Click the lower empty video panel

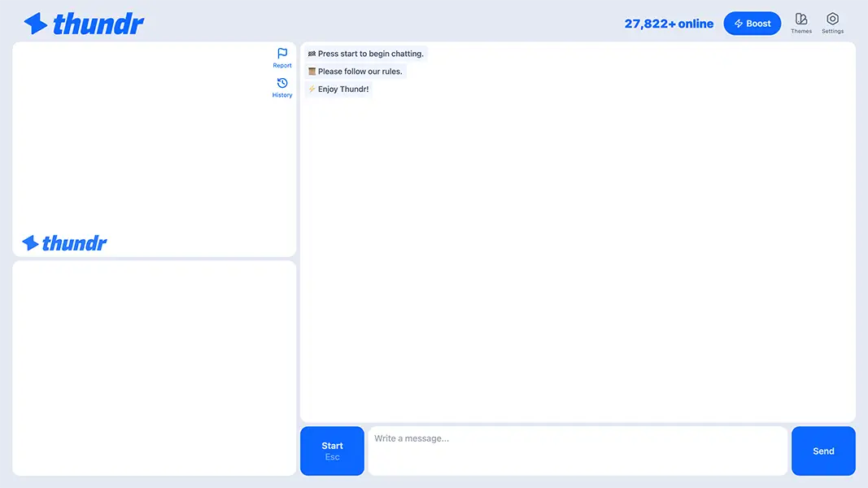click(x=155, y=368)
